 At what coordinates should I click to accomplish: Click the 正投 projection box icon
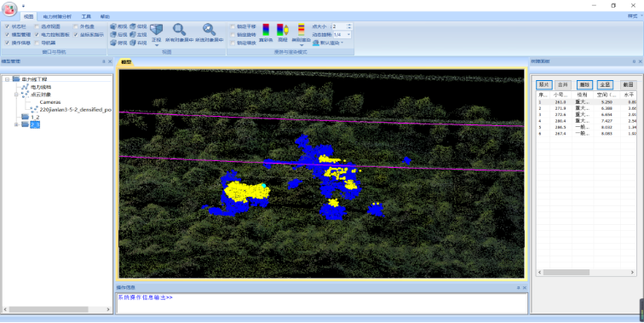tap(157, 30)
